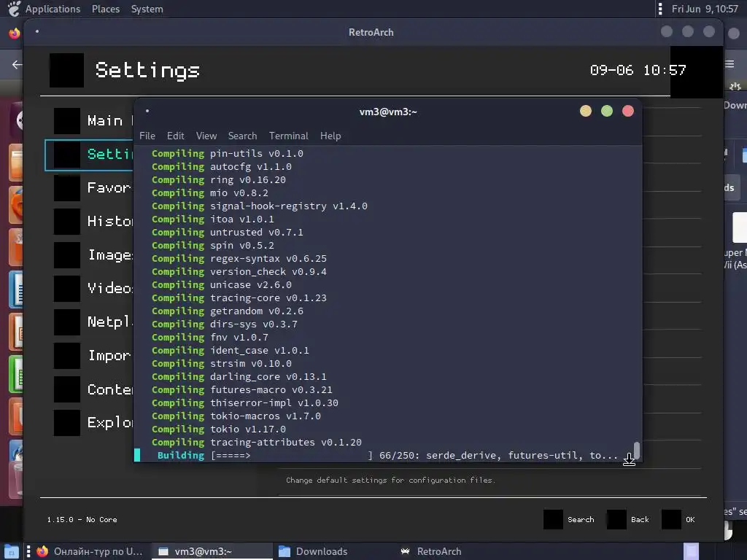
Task: Click the three-dot icon beside the panel clock
Action: click(x=659, y=9)
